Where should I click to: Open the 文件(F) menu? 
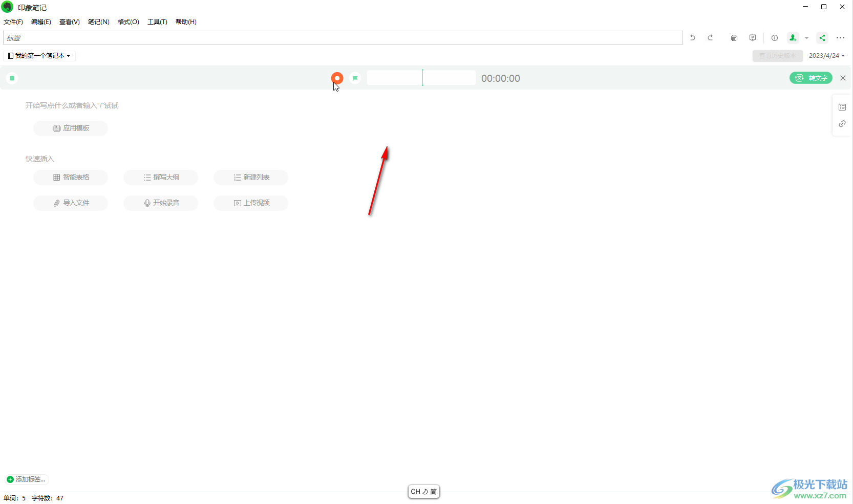coord(13,22)
